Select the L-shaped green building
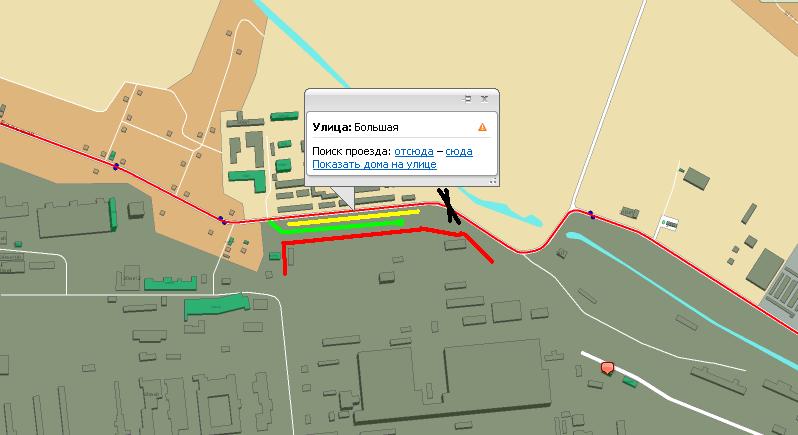 point(251,179)
